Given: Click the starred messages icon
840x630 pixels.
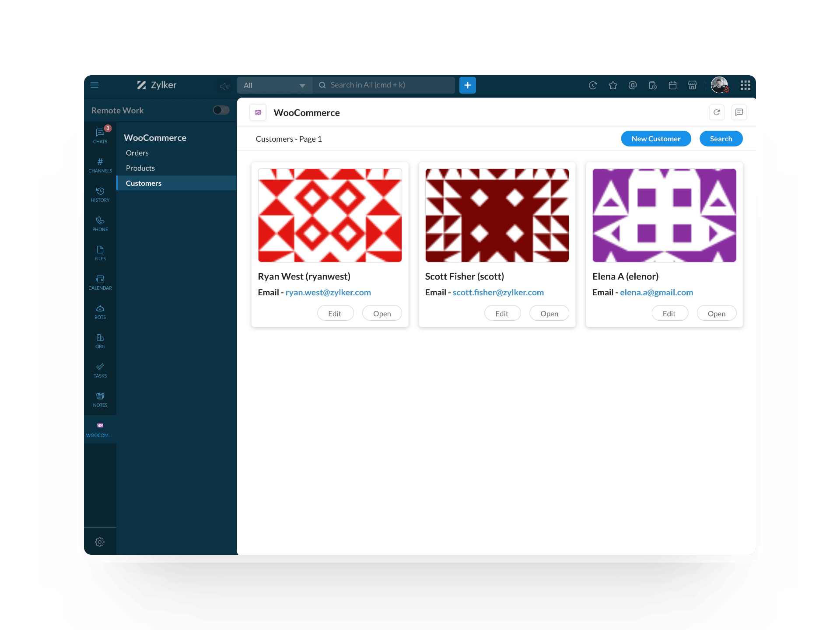Looking at the screenshot, I should [612, 85].
